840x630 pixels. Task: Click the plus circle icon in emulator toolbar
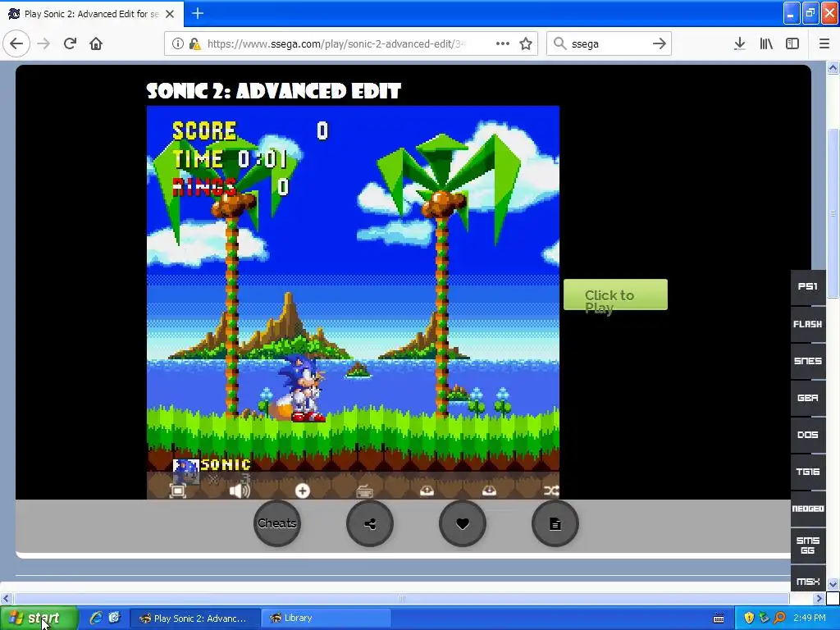[x=302, y=491]
